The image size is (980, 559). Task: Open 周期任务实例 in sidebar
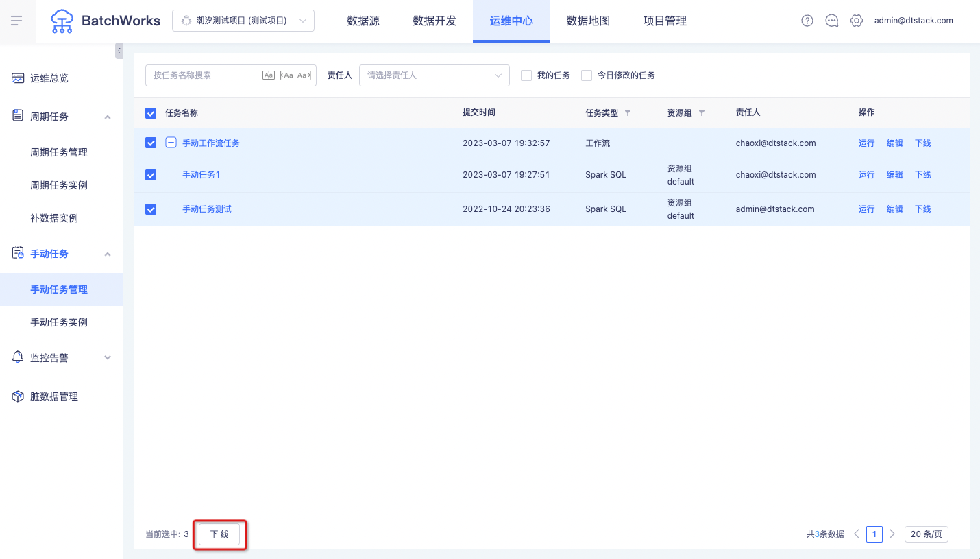pos(59,185)
